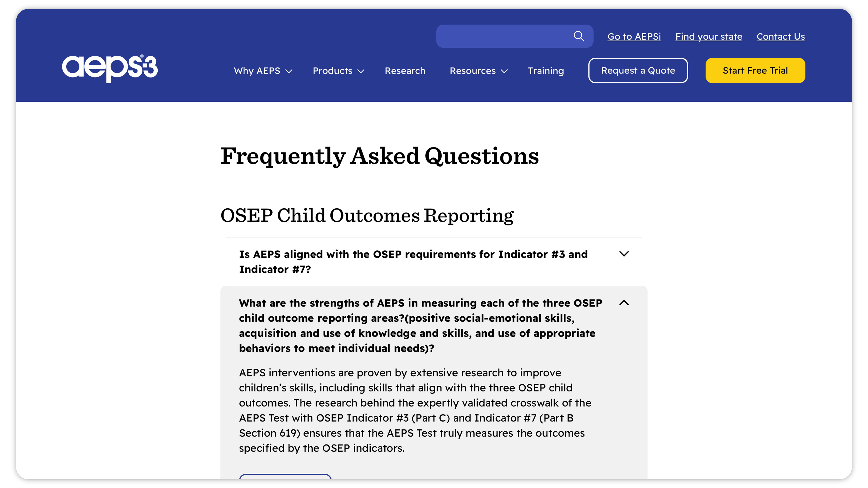This screenshot has height=488, width=868.
Task: Open the Find your state link
Action: 708,37
